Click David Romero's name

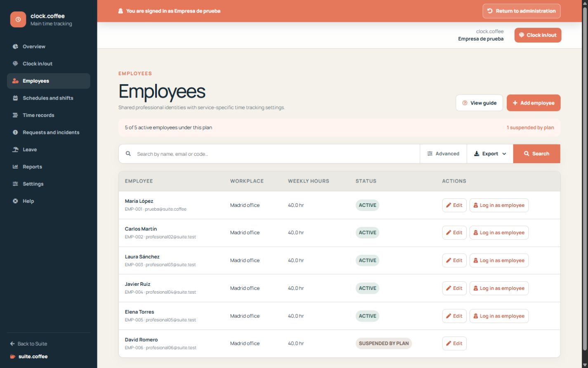[x=141, y=340]
